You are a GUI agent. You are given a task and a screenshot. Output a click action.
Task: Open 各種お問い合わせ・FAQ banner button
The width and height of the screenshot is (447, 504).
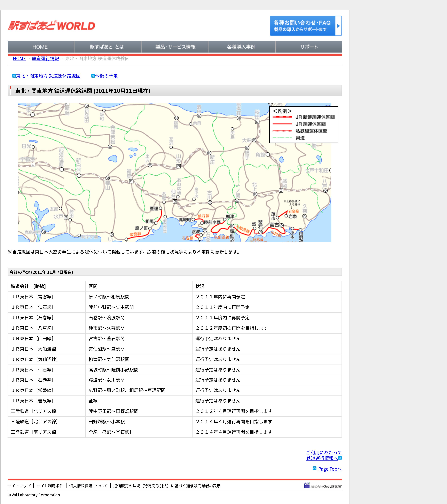(302, 26)
